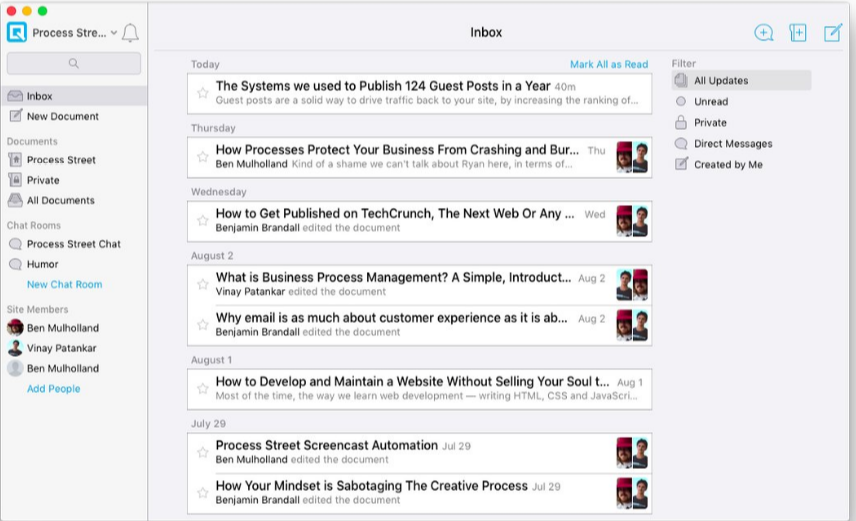The width and height of the screenshot is (856, 521).
Task: Select the All Updates filter
Action: 741,80
